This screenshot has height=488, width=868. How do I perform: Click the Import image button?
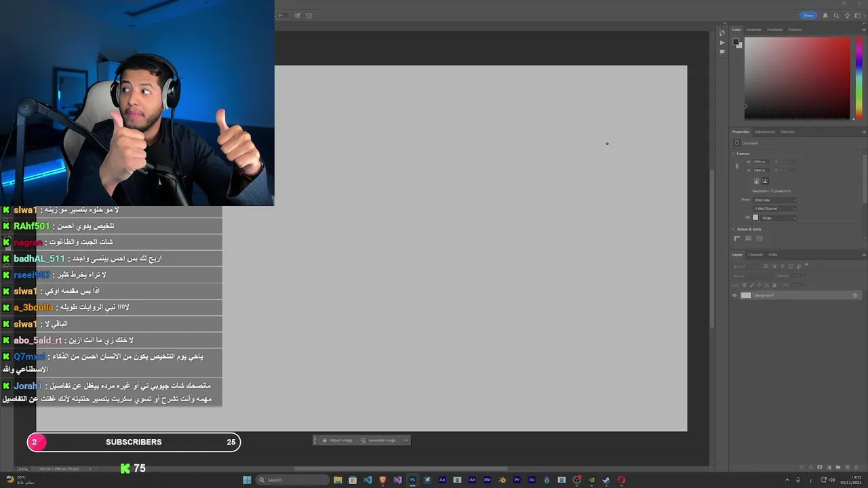(x=337, y=441)
